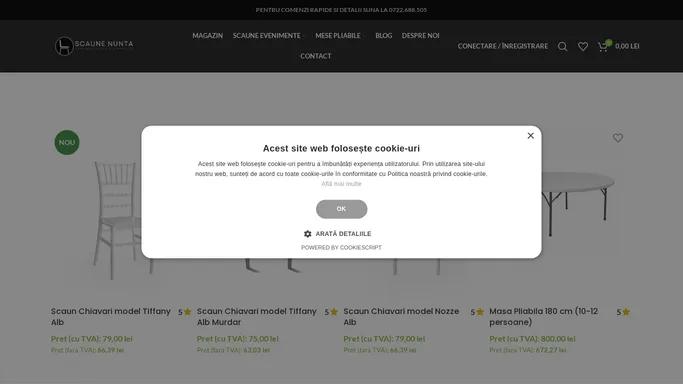Click the star rating for Nozze Alb
This screenshot has height=384, width=683.
(x=477, y=312)
